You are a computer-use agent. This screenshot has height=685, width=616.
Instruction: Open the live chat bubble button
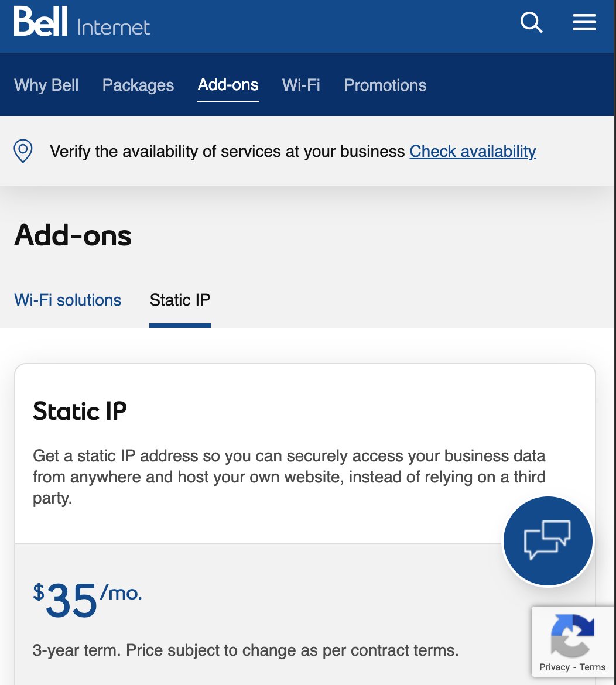tap(548, 541)
